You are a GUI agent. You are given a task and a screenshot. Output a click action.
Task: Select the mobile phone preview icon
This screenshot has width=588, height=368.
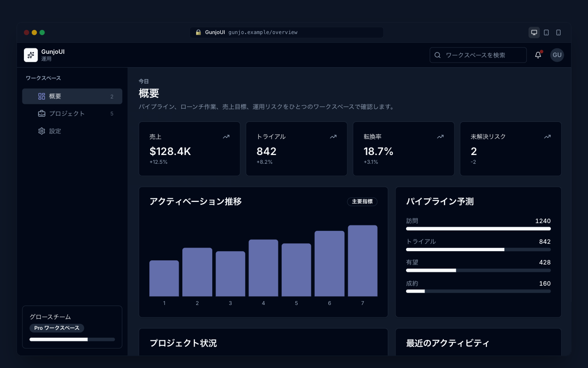(559, 33)
